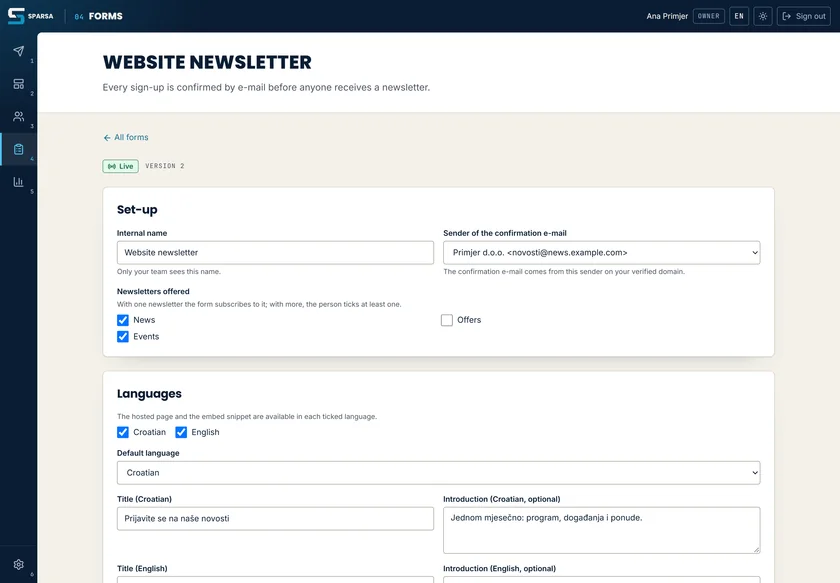The width and height of the screenshot is (840, 583).
Task: Click the Live status badge
Action: click(x=121, y=166)
